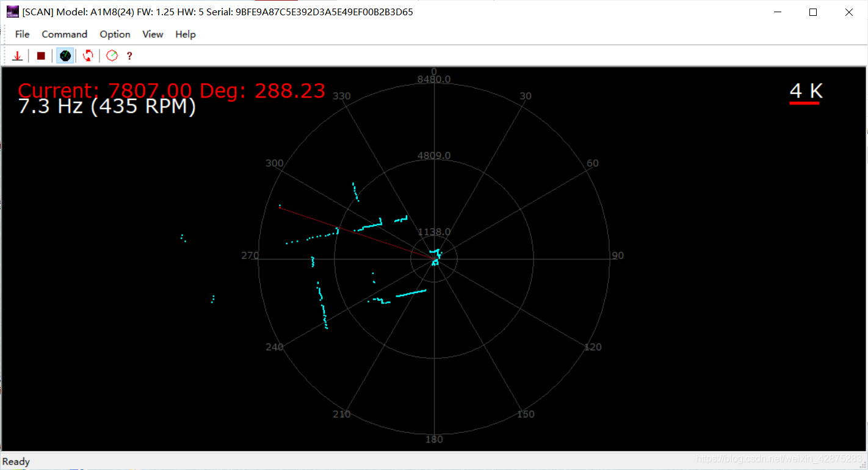Image resolution: width=868 pixels, height=470 pixels.
Task: Stop the scan with the red square
Action: [41, 56]
